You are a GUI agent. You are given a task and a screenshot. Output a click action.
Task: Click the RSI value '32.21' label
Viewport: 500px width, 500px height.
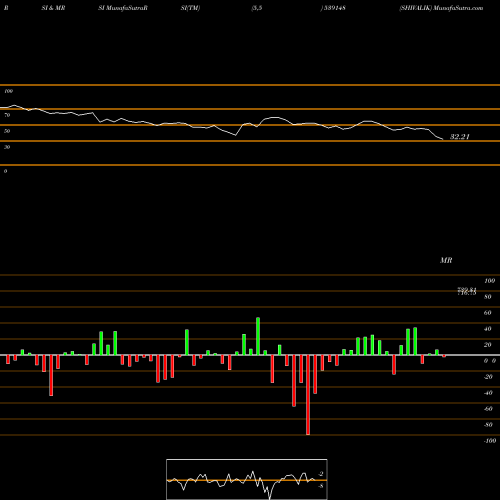click(x=460, y=137)
